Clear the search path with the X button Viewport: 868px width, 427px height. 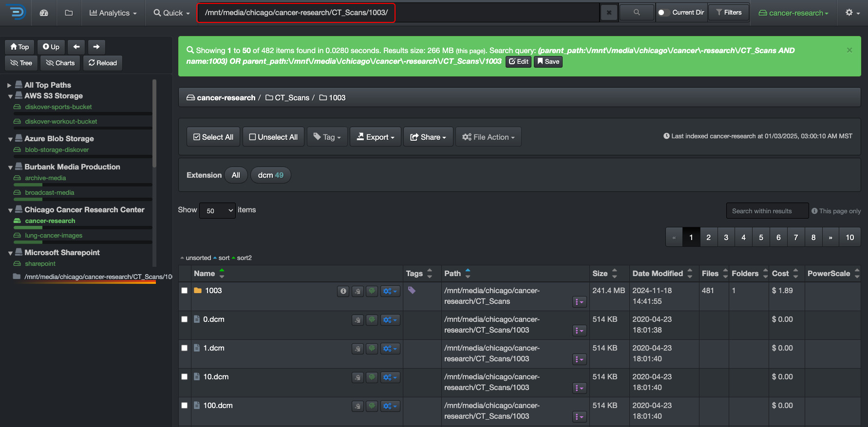pos(609,13)
